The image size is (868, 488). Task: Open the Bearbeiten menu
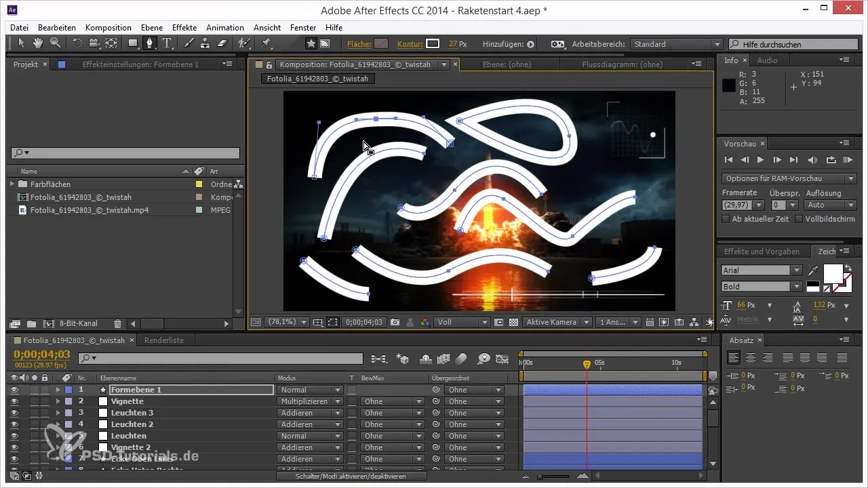pos(57,28)
